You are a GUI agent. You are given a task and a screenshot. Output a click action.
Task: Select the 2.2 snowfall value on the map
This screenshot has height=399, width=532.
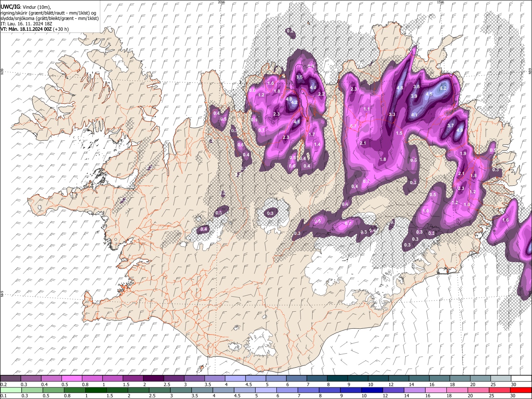point(321,94)
